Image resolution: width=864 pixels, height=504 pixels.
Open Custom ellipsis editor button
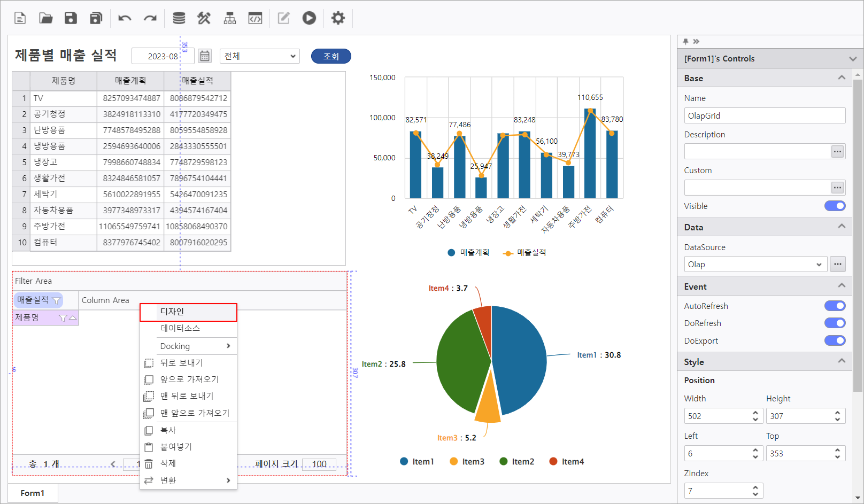[838, 188]
